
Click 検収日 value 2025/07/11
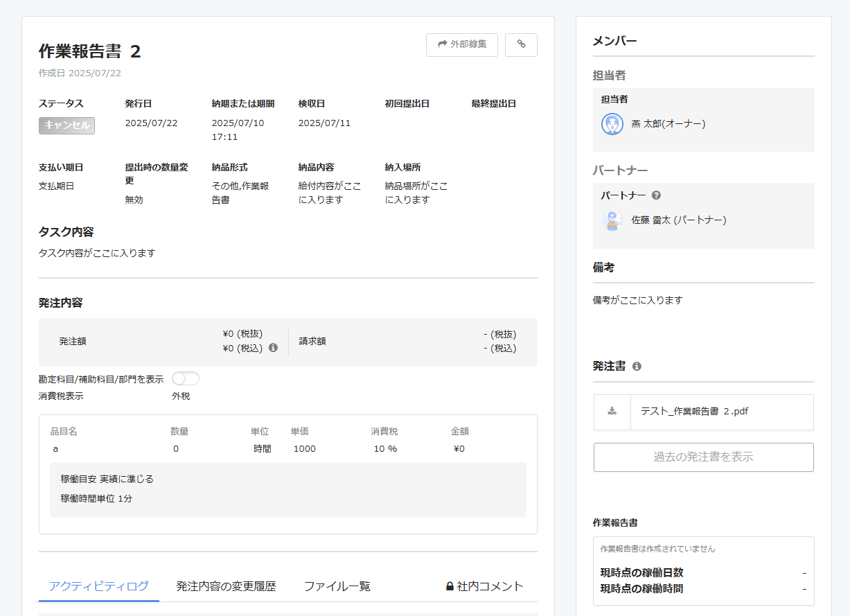coord(324,123)
